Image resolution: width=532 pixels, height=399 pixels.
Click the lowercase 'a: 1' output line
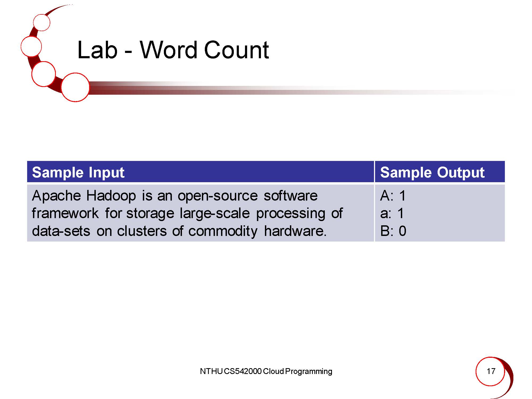(x=392, y=213)
